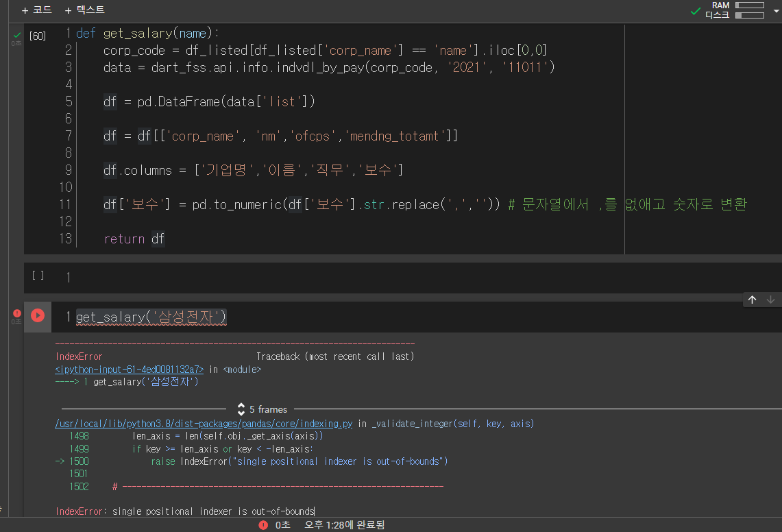The height and width of the screenshot is (532, 782).
Task: Click the 'Traceback (most recent call last)' text
Action: 335,356
